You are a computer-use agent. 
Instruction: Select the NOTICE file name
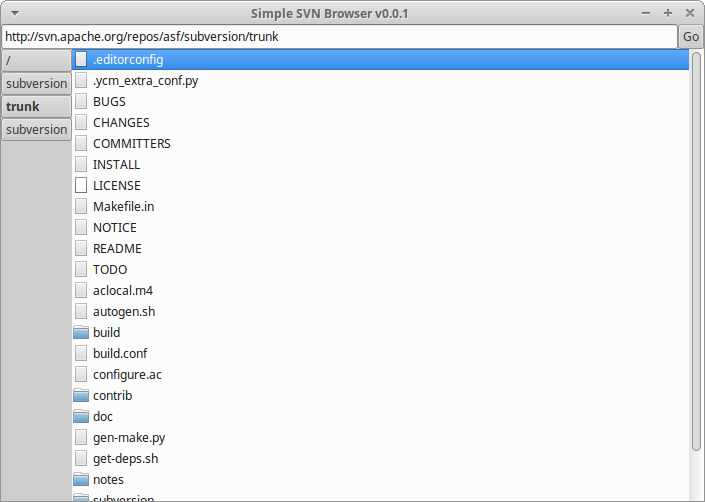tap(115, 227)
